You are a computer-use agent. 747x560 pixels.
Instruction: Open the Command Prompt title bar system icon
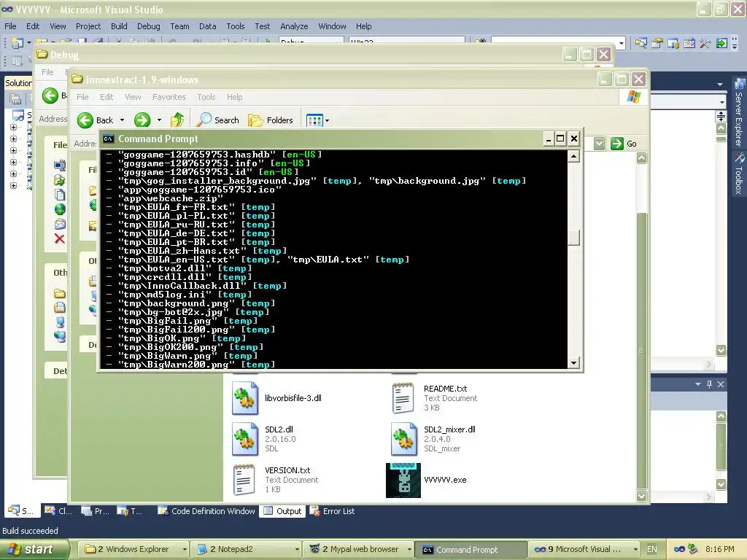[x=109, y=139]
